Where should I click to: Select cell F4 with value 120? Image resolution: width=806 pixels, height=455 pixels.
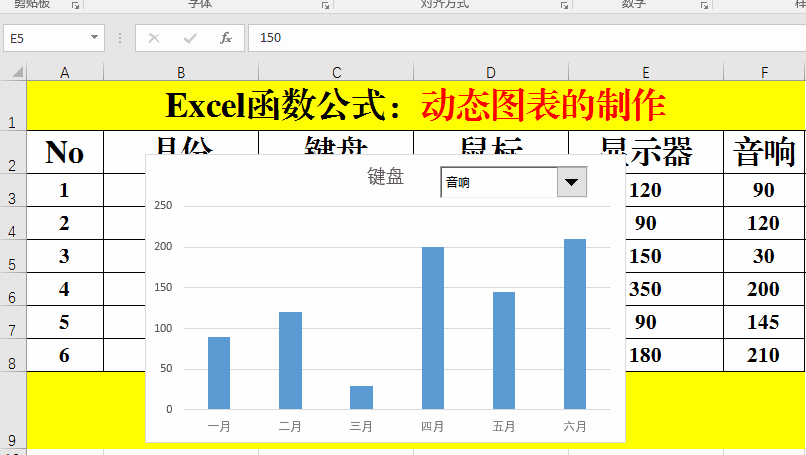pyautogui.click(x=764, y=223)
